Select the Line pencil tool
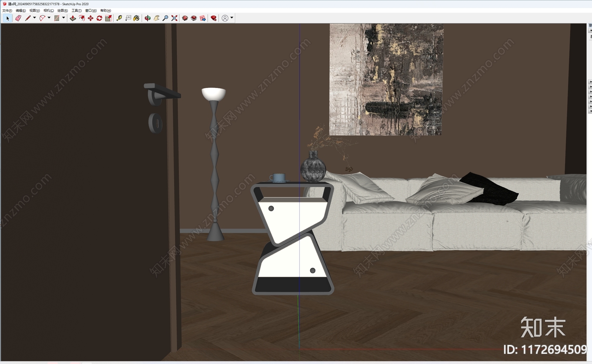Viewport: 592px width, 364px height. tap(28, 18)
